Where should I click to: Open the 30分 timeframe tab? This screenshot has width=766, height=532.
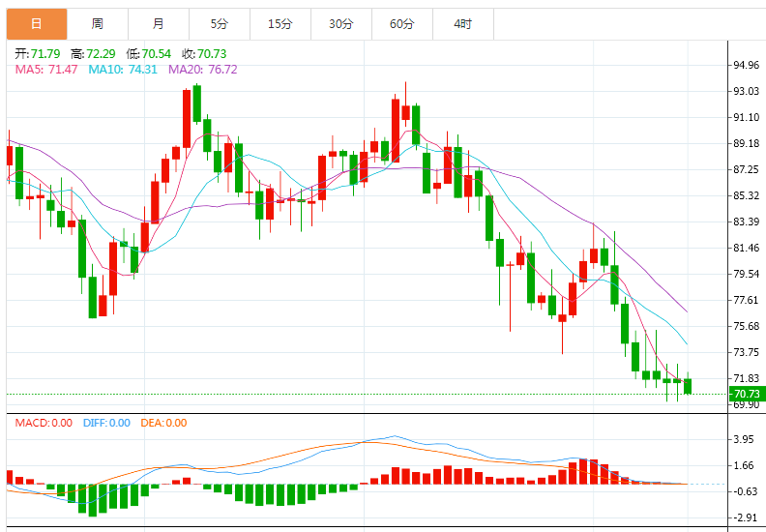(x=341, y=24)
